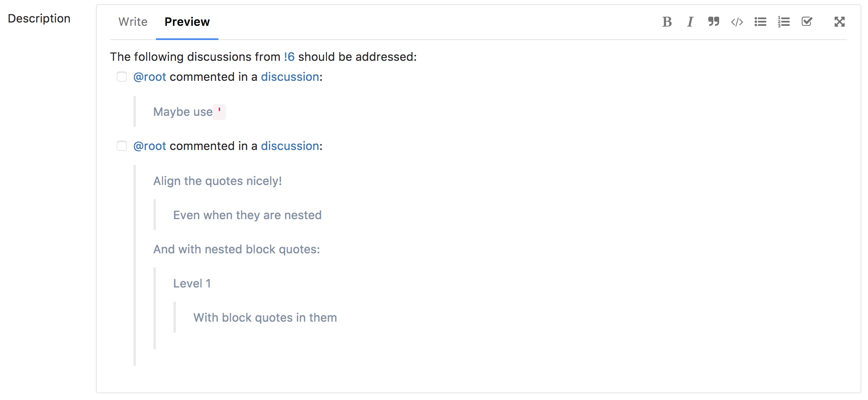Open the second discussion link
The width and height of the screenshot is (868, 400).
pyautogui.click(x=289, y=146)
